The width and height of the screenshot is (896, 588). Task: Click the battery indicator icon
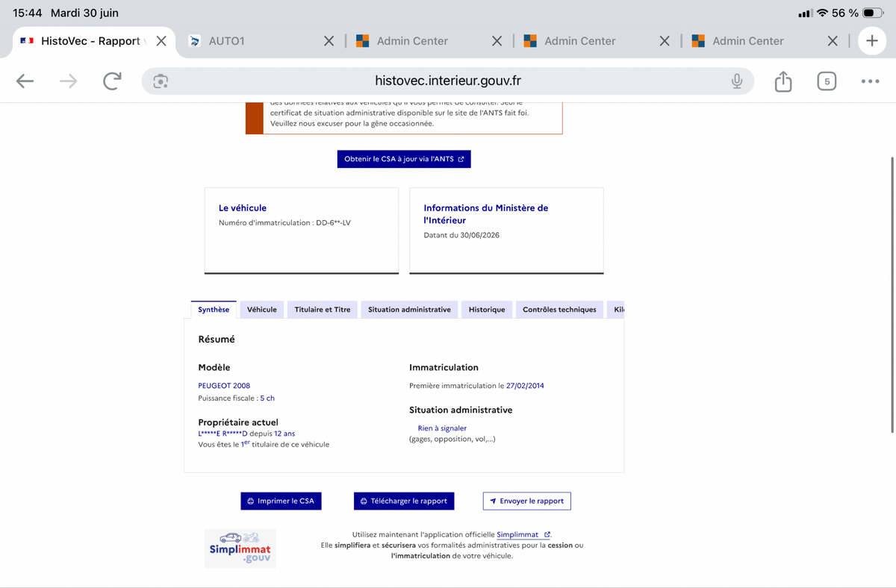873,13
